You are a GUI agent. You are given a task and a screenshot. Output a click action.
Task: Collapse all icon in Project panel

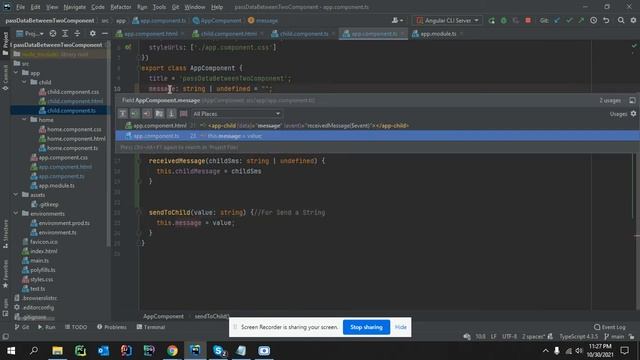[x=77, y=33]
